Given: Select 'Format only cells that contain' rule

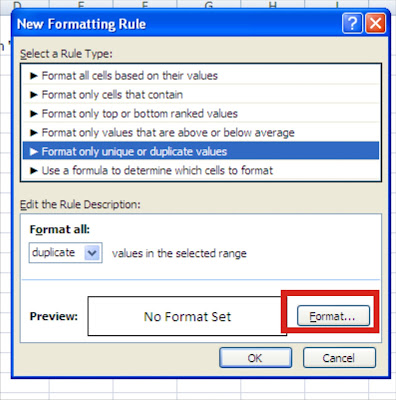Looking at the screenshot, I should pos(201,95).
